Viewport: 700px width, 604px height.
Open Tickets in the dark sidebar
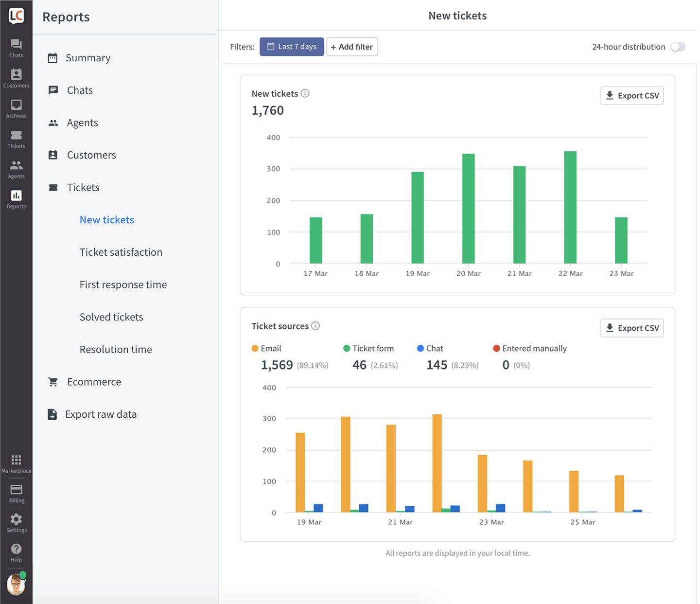(x=16, y=139)
